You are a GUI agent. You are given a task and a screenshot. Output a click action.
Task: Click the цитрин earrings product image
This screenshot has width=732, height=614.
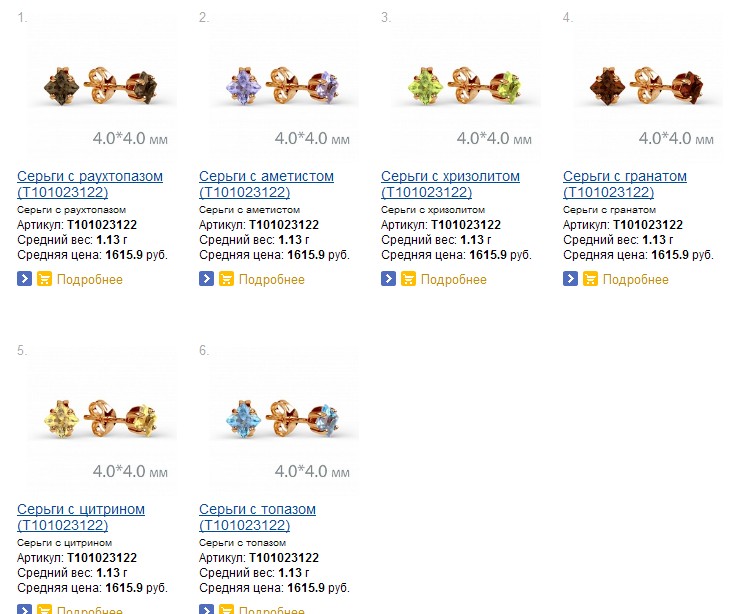pyautogui.click(x=97, y=418)
